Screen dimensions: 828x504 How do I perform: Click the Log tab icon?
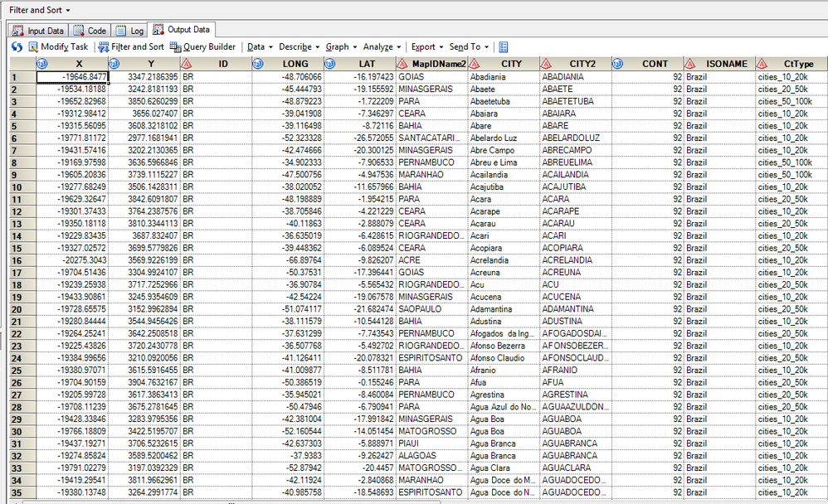(121, 31)
